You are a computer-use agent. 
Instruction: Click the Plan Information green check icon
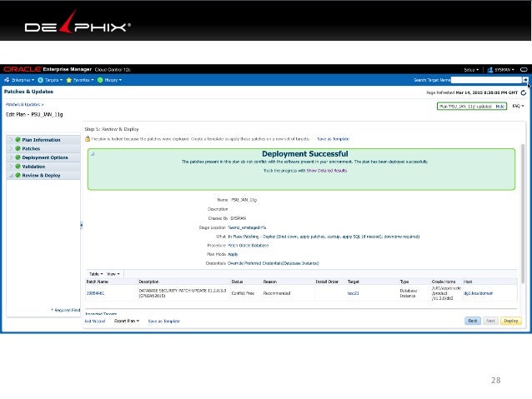(x=18, y=140)
